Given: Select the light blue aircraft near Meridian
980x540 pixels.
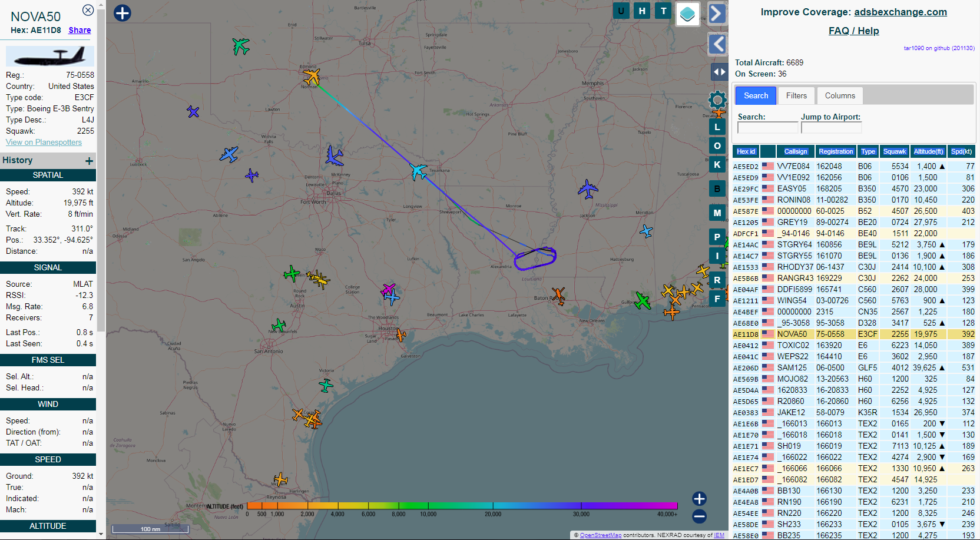Looking at the screenshot, I should click(x=646, y=231).
